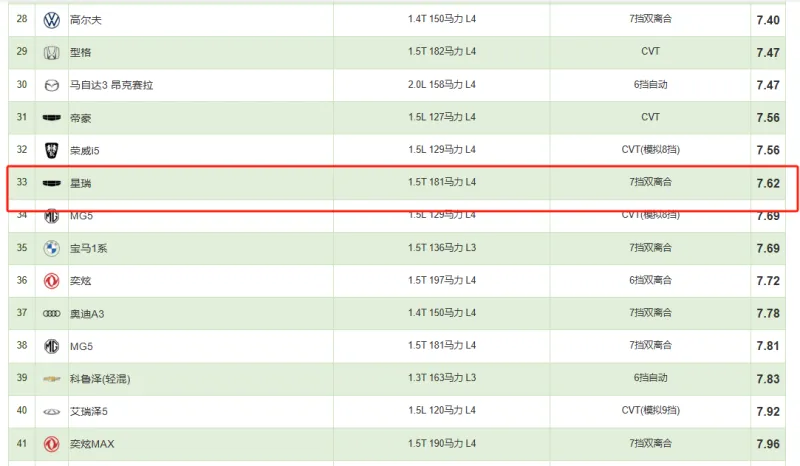The width and height of the screenshot is (800, 466).
Task: Click the Dongfeng logo beside 奕炫MAX
Action: [51, 444]
